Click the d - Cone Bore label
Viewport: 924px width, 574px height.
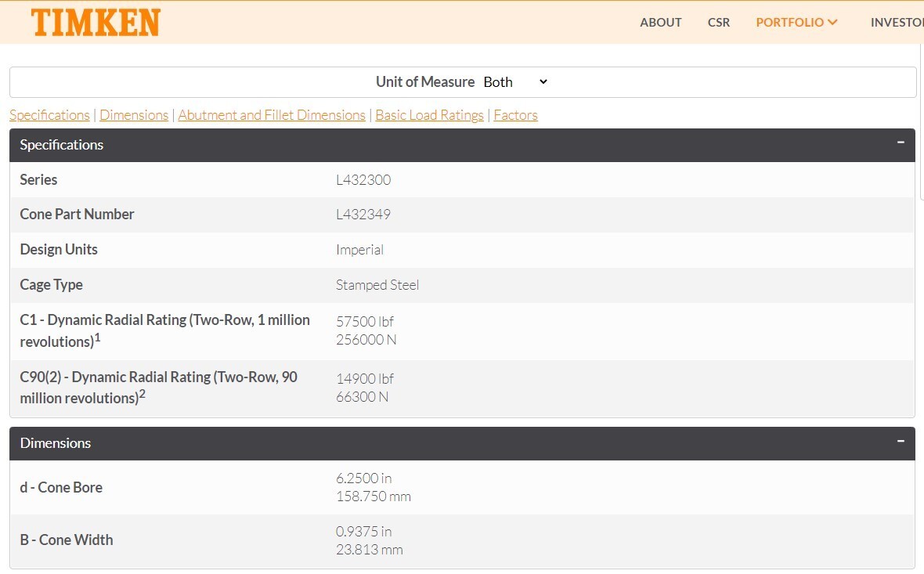(61, 487)
